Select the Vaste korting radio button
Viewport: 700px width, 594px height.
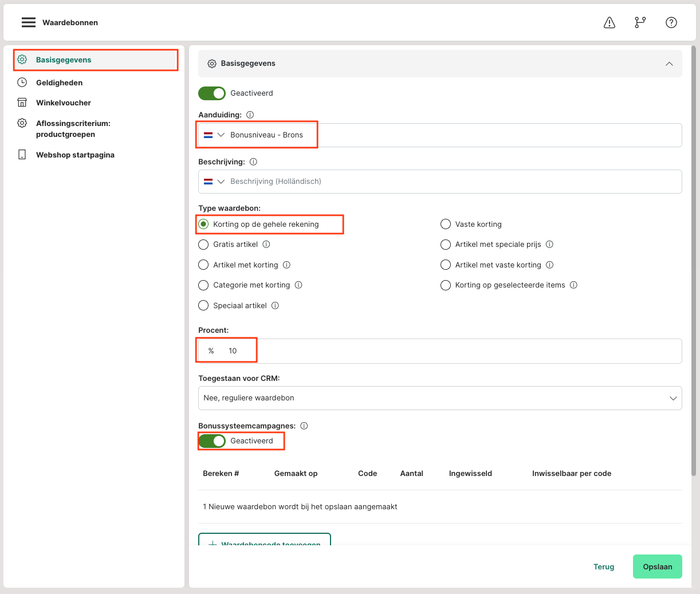[446, 225]
